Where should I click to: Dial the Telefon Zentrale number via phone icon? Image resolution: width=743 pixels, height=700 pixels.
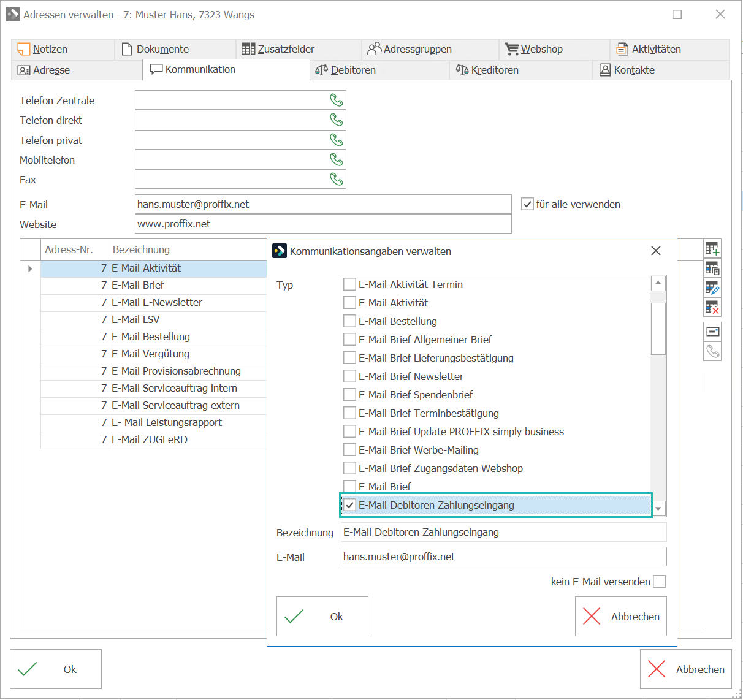337,100
